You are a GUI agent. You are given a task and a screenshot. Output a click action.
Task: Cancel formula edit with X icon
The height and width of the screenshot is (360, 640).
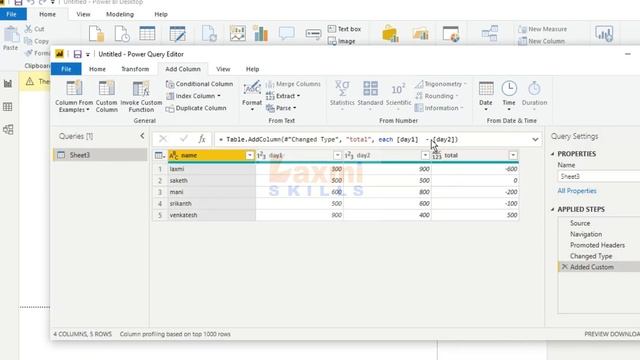click(x=163, y=139)
